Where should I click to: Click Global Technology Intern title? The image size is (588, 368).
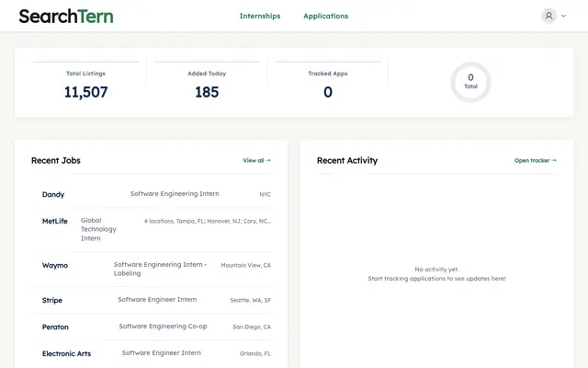tap(98, 229)
